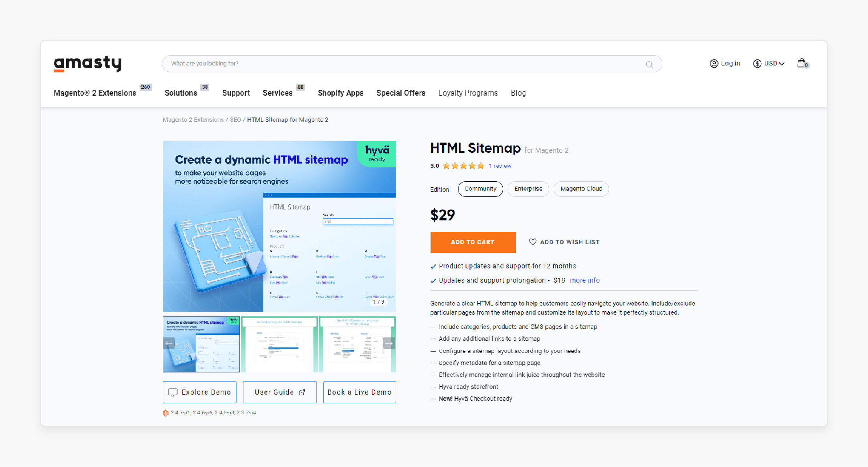Click Book a Live Demo button
868x467 pixels.
click(x=360, y=392)
